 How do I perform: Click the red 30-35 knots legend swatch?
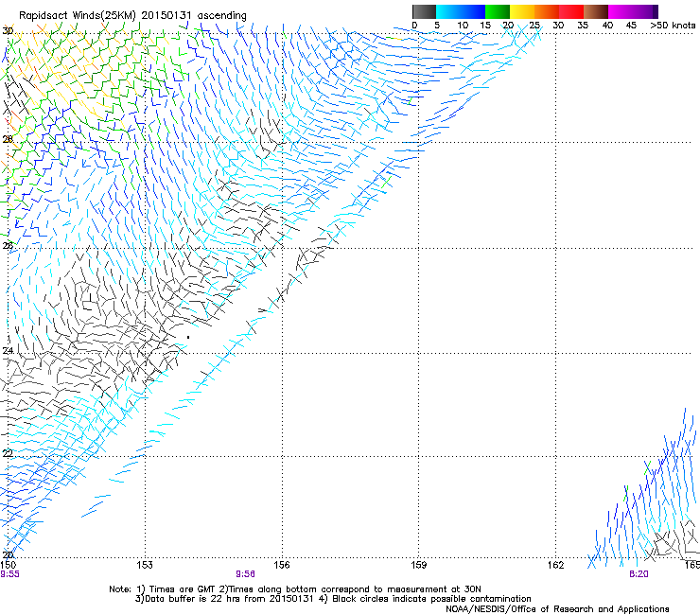pos(571,11)
